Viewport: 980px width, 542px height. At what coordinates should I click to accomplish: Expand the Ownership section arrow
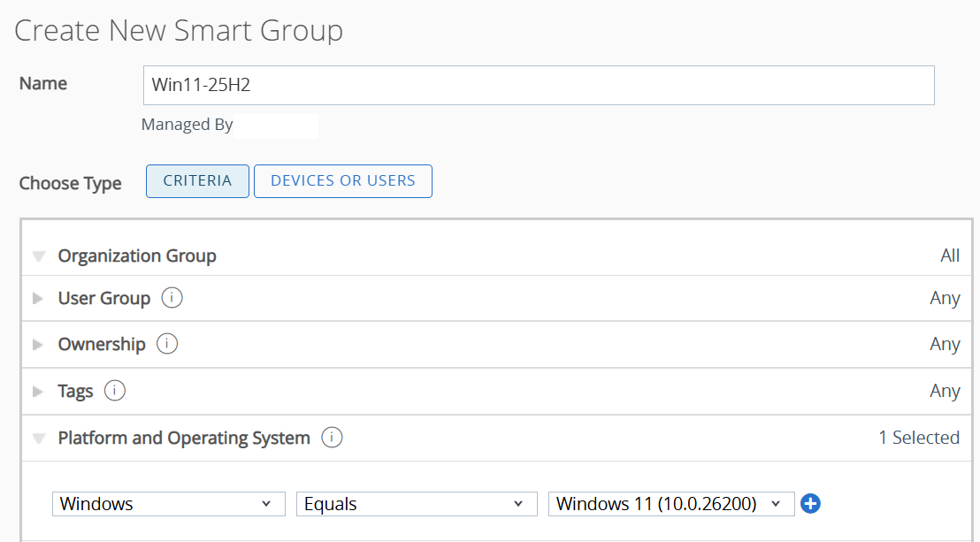click(x=38, y=345)
